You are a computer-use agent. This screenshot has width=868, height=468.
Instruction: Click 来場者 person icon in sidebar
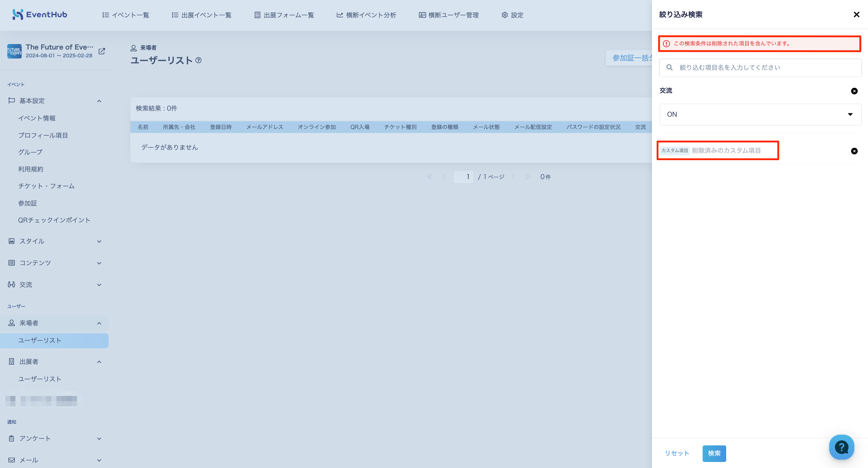(x=11, y=323)
